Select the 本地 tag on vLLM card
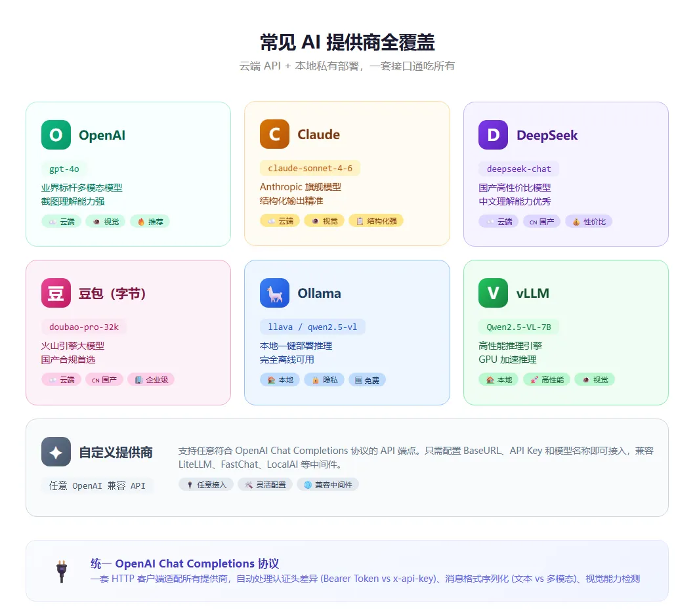 tap(498, 380)
